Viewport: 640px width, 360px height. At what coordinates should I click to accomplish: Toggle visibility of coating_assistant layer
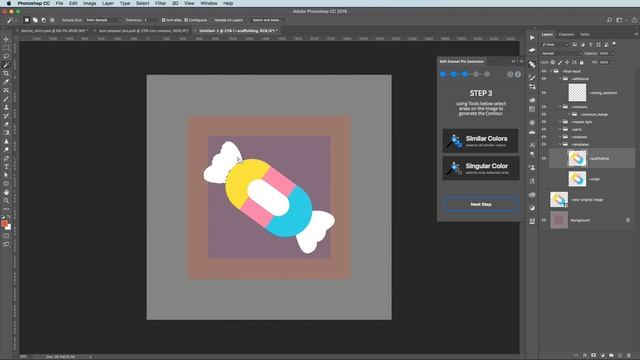point(544,93)
